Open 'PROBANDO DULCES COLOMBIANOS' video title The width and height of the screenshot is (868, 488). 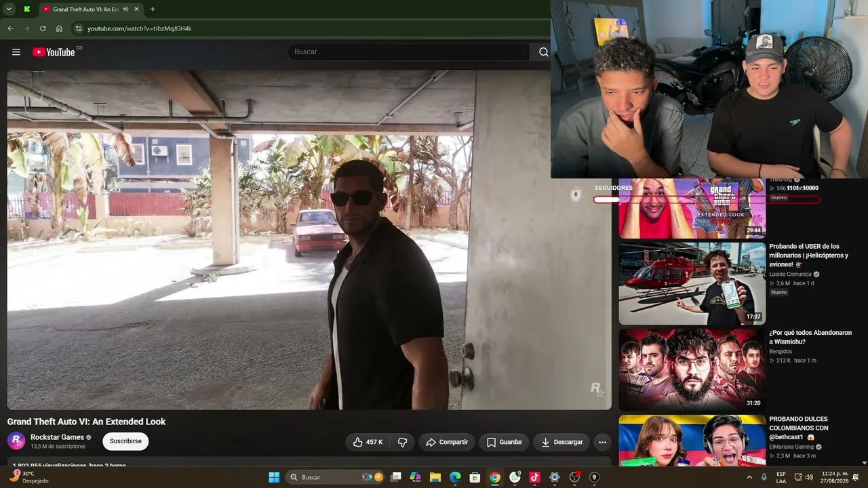799,428
